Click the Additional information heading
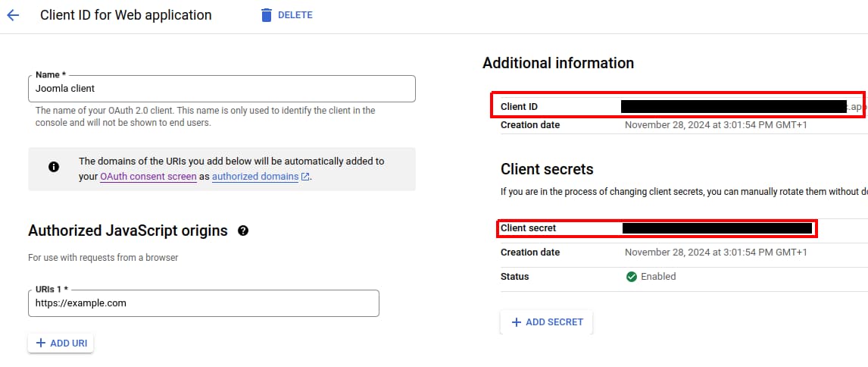 (558, 63)
